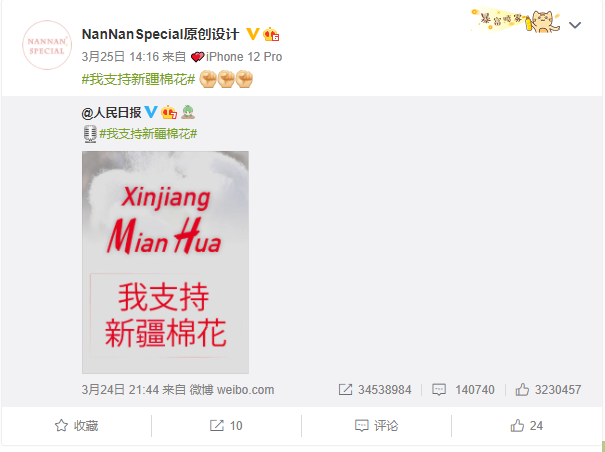Click the orange V verification badge

tap(252, 34)
